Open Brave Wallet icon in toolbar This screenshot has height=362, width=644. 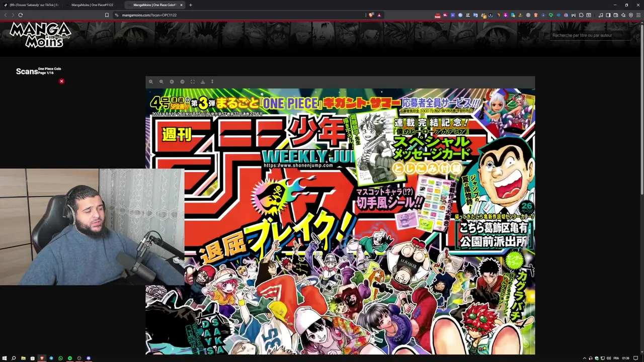coord(615,15)
